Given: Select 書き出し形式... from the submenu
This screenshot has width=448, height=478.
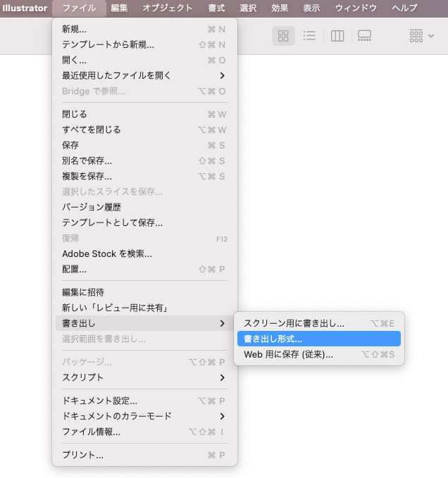Looking at the screenshot, I should point(318,339).
